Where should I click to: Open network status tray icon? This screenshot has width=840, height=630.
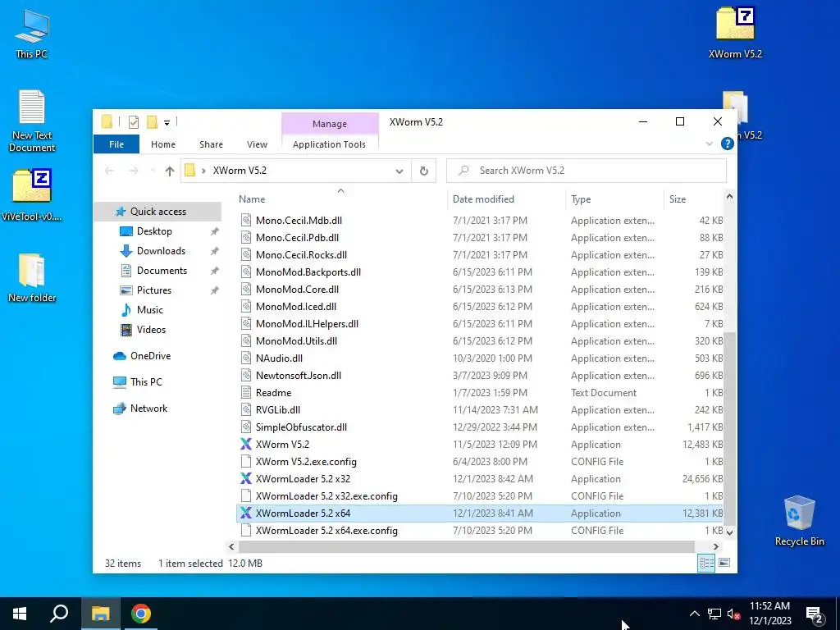tap(714, 614)
